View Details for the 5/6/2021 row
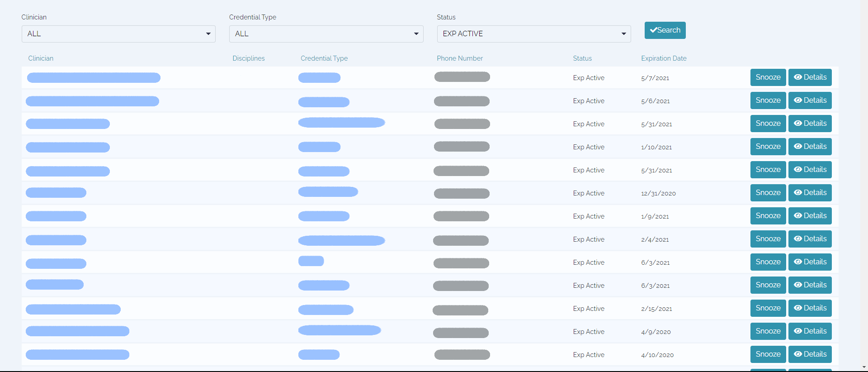Image resolution: width=868 pixels, height=372 pixels. [x=810, y=100]
